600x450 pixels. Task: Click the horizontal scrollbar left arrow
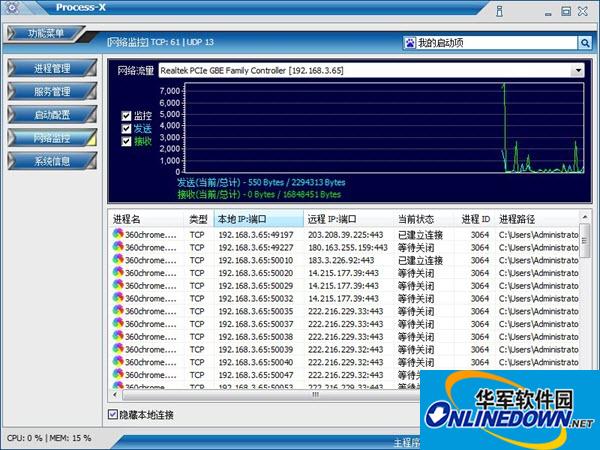[114, 395]
